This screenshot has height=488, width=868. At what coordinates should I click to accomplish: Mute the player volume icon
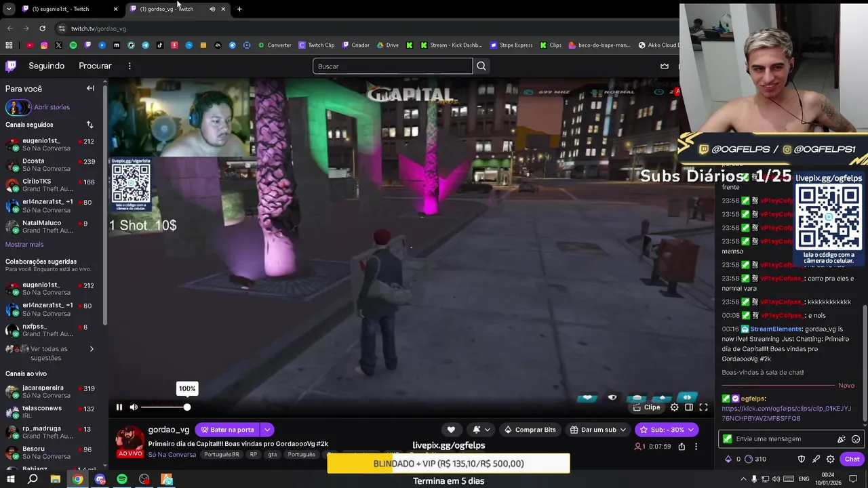pos(134,407)
